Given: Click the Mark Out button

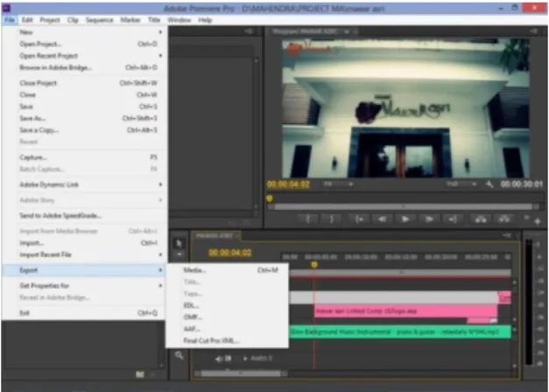Looking at the screenshot, I should click(331, 219).
